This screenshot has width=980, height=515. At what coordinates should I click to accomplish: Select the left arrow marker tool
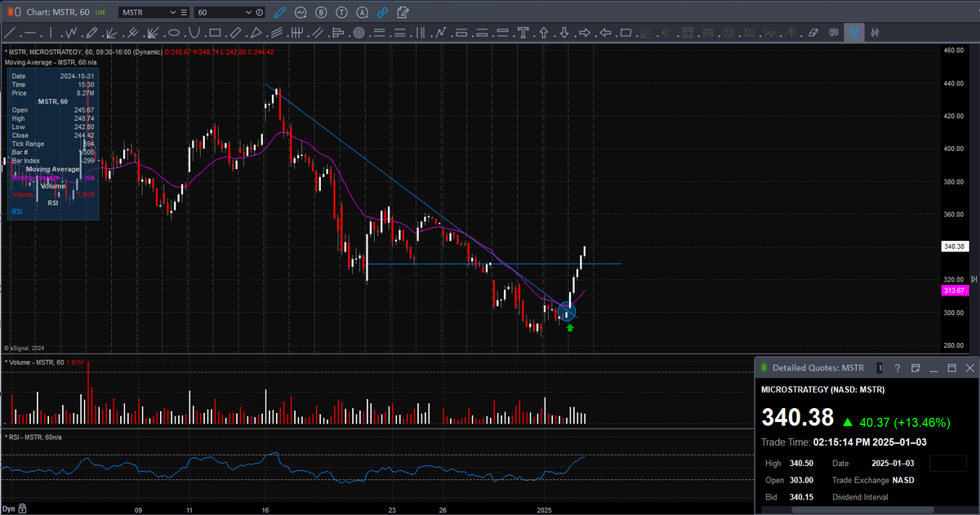tap(605, 33)
